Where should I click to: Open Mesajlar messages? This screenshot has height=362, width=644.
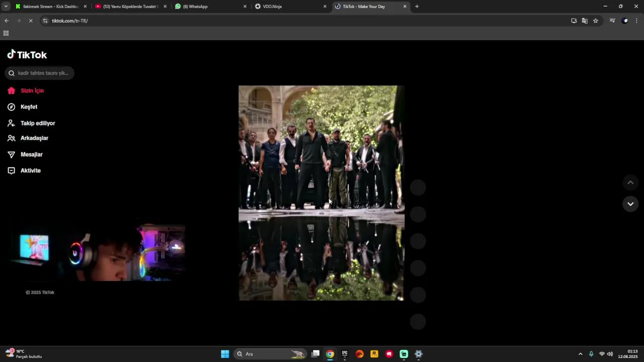click(25, 154)
